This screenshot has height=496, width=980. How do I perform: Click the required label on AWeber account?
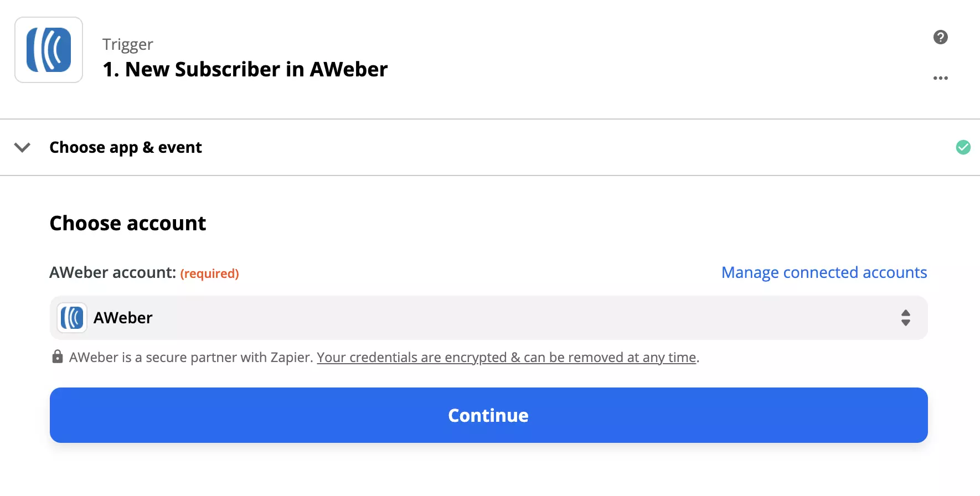210,273
